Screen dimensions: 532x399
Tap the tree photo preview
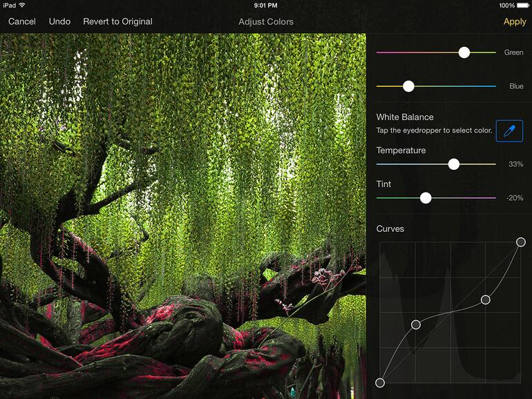pyautogui.click(x=183, y=216)
